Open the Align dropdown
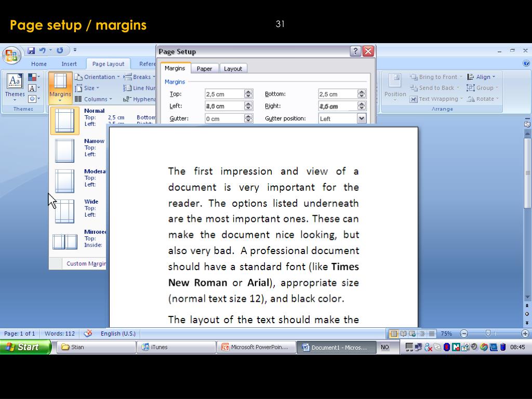532x399 pixels. [482, 77]
